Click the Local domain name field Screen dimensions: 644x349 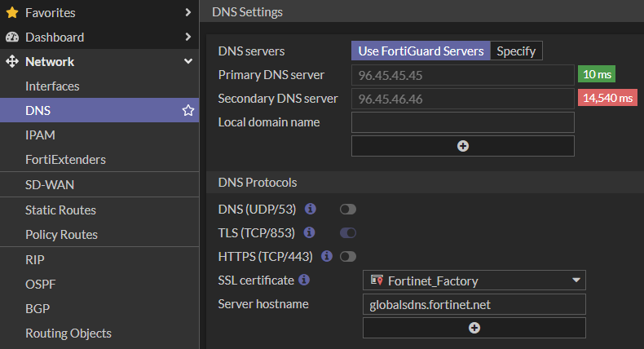pos(463,122)
